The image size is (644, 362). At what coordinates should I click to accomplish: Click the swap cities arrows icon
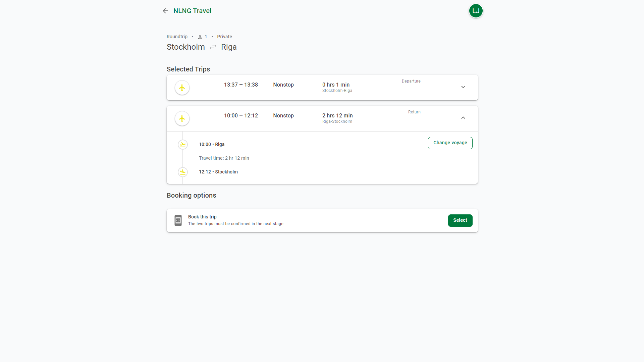pyautogui.click(x=213, y=47)
